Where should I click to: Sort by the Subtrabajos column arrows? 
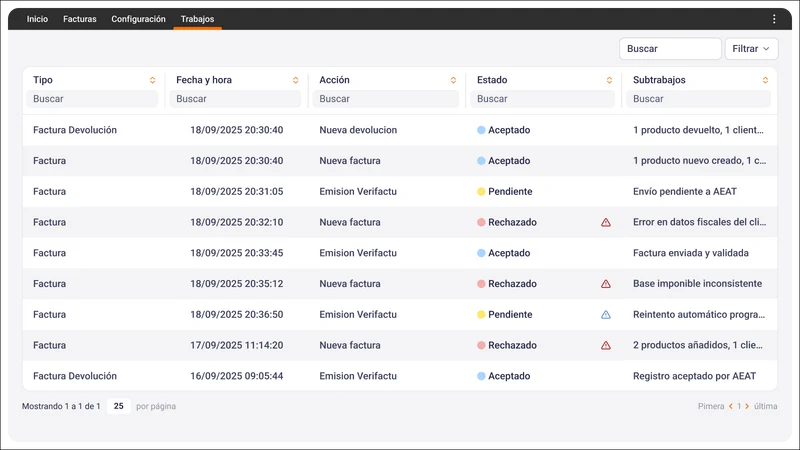(765, 80)
